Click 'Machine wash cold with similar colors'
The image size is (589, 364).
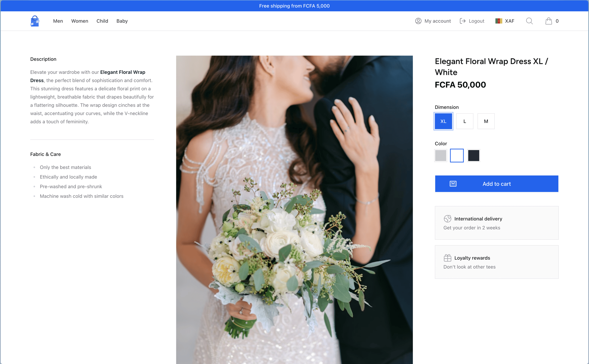[x=82, y=196]
